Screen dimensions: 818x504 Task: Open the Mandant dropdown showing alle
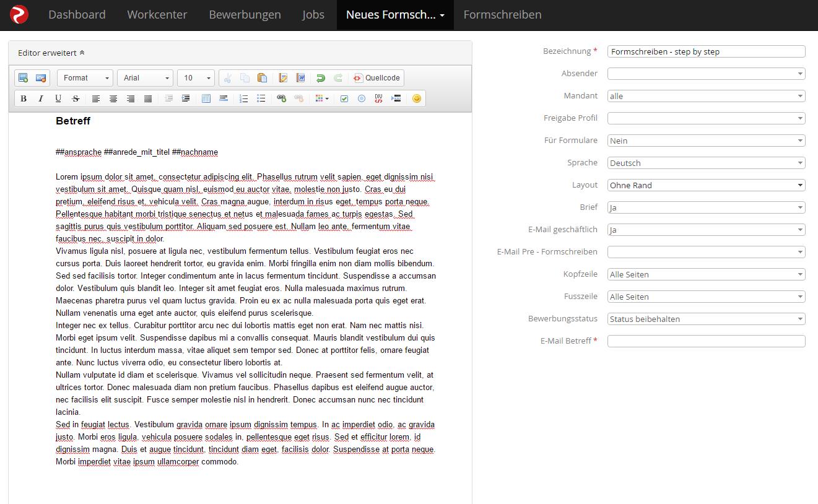tap(707, 96)
